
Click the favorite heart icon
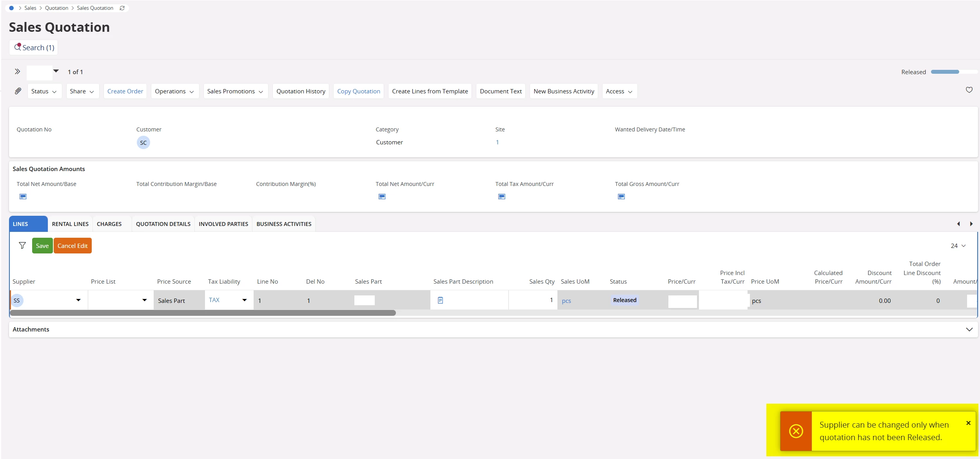point(969,90)
